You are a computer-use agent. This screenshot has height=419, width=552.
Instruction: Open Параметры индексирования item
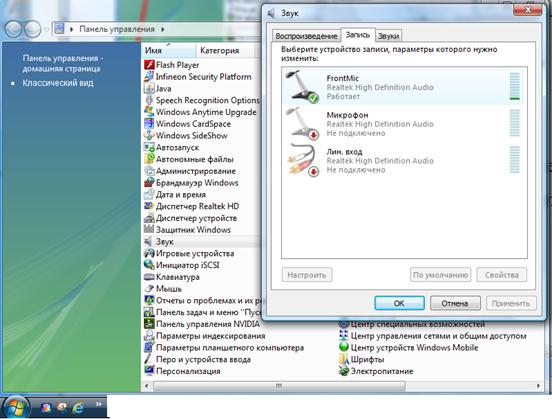[205, 336]
